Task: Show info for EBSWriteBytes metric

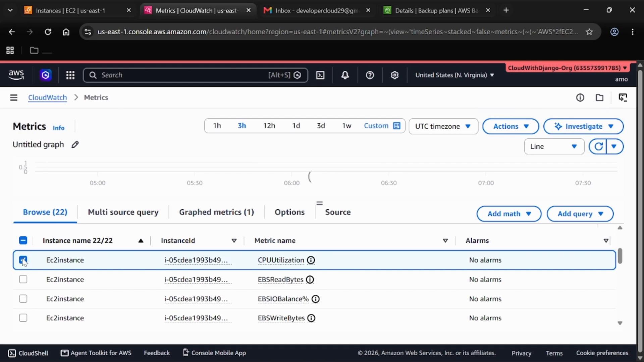Action: (x=311, y=318)
